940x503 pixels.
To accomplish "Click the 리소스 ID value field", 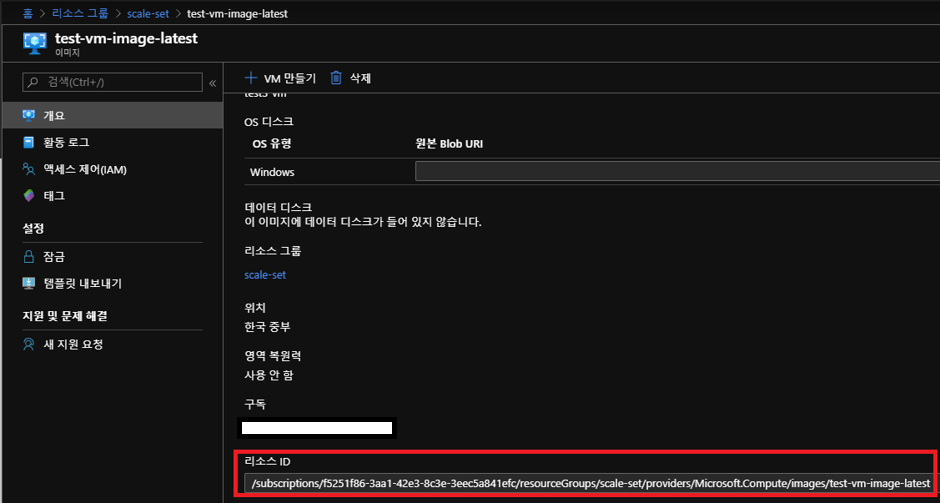I will click(x=589, y=483).
